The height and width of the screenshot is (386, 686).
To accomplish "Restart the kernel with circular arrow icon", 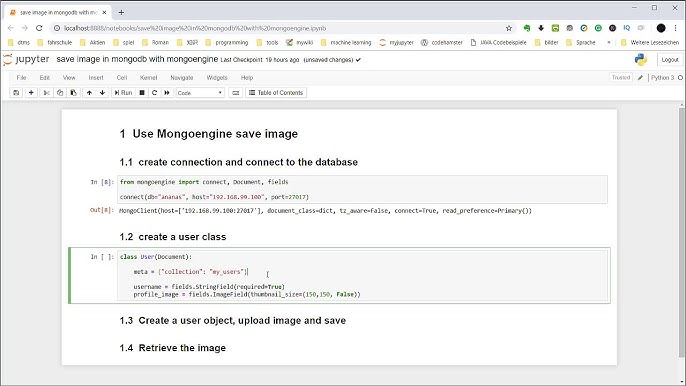I will pos(154,93).
